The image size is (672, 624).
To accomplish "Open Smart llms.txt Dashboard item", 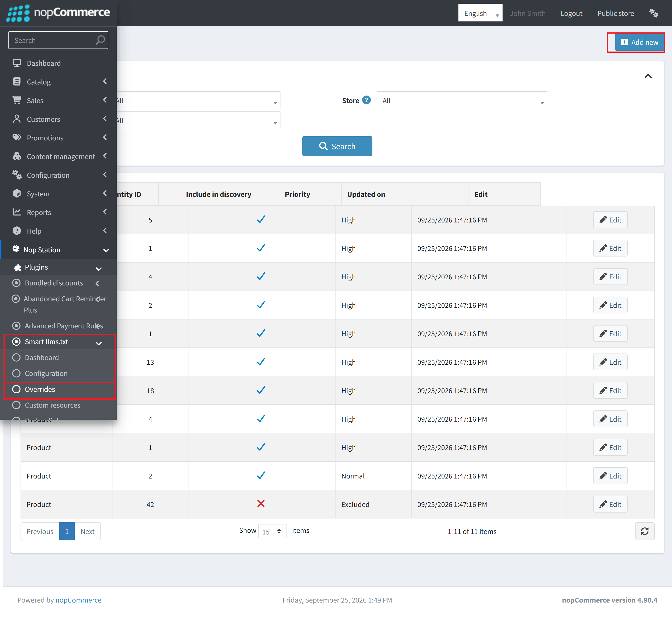I will [42, 357].
